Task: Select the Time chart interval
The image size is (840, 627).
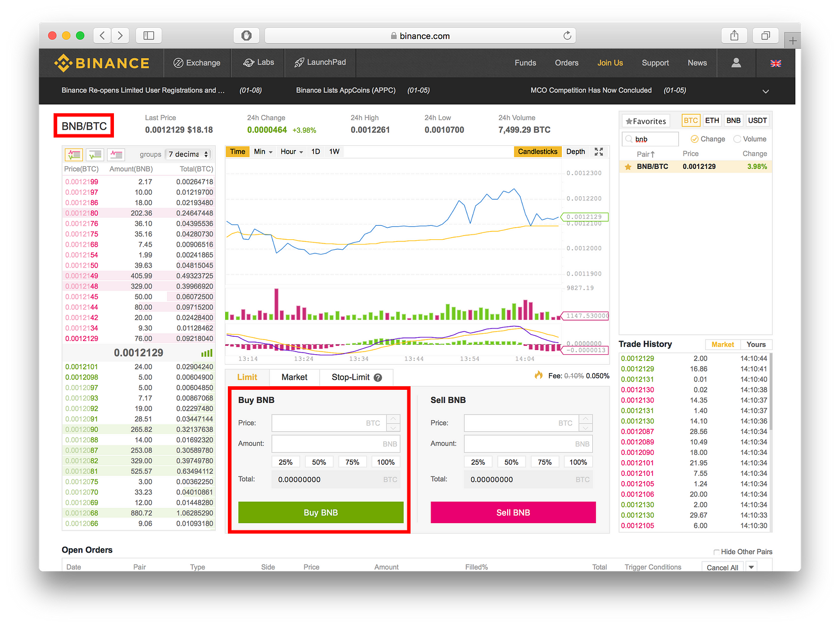Action: pos(237,152)
